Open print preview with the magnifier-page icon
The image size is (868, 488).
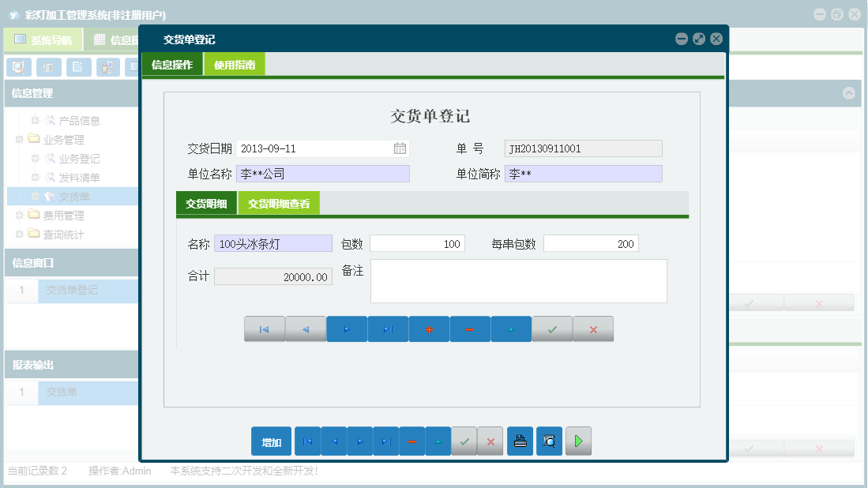tap(549, 441)
